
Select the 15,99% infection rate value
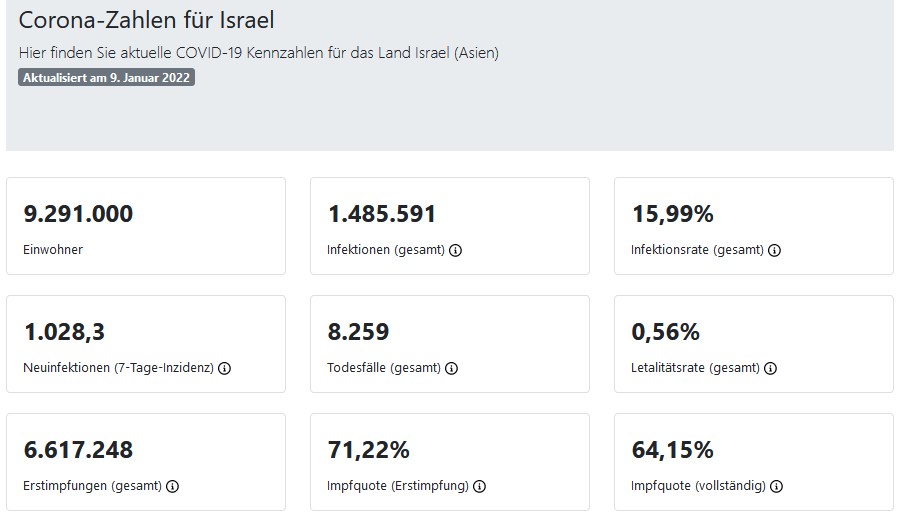pyautogui.click(x=673, y=214)
